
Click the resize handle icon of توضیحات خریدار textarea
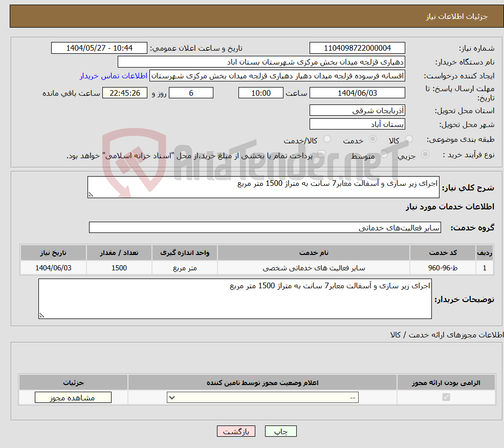tap(41, 315)
